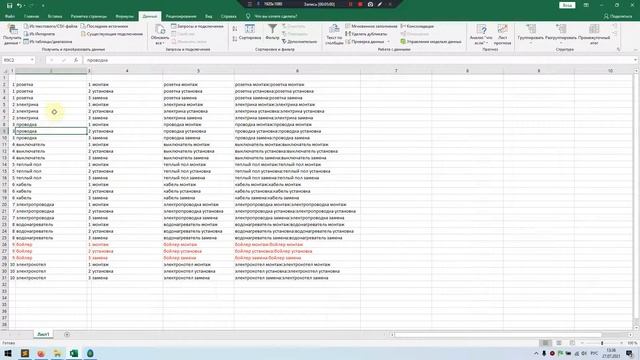This screenshot has height=360, width=640.
Task: Switch to the Insert (Вставка) tab
Action: click(55, 16)
